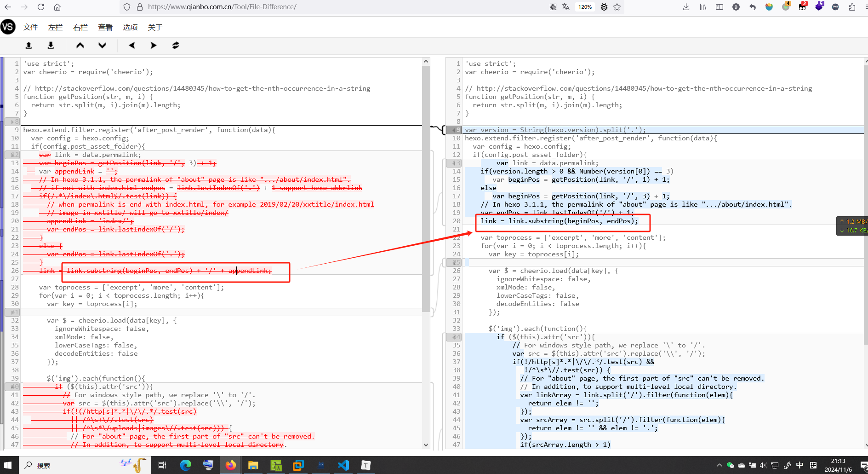Open the 查看 menu
868x474 pixels.
coord(105,28)
